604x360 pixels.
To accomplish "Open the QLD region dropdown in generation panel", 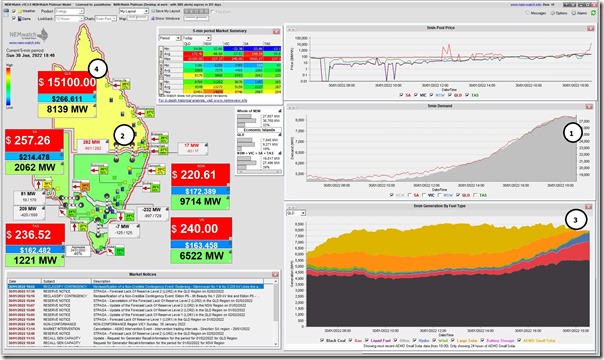I will [x=296, y=213].
